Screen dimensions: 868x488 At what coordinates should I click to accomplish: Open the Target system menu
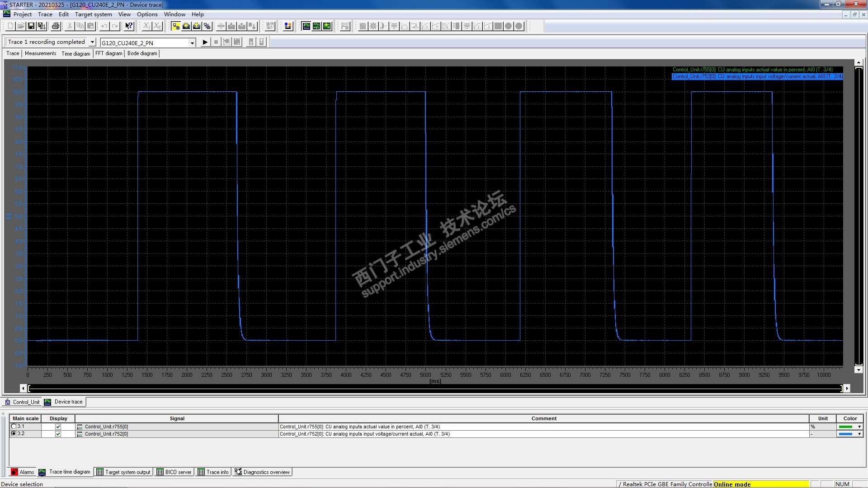click(93, 14)
